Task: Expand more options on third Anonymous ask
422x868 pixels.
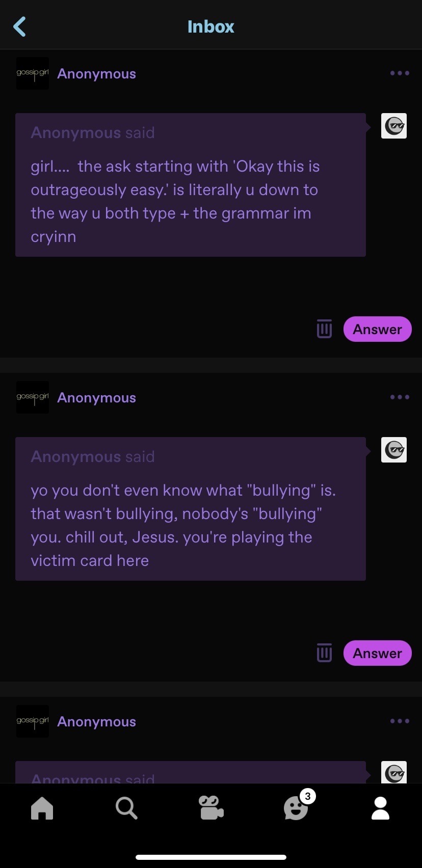Action: [400, 721]
